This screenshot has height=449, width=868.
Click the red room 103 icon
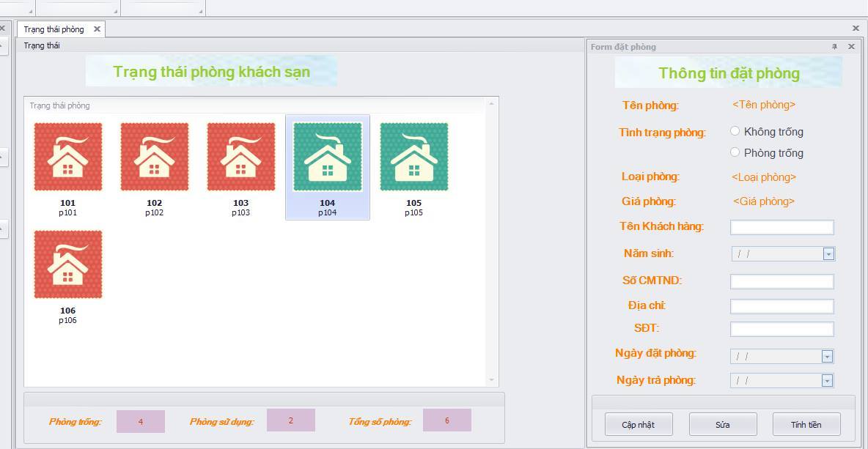(241, 157)
